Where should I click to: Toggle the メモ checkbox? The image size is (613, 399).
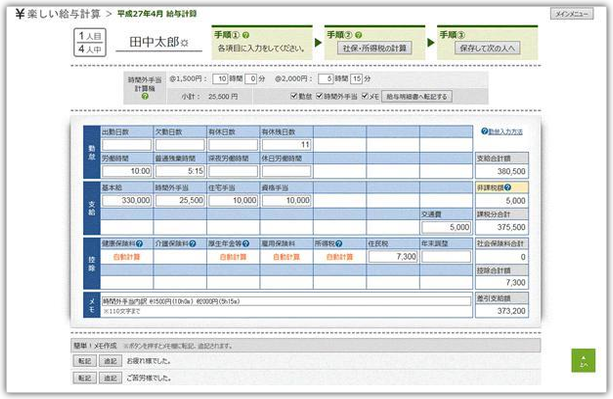(x=365, y=96)
